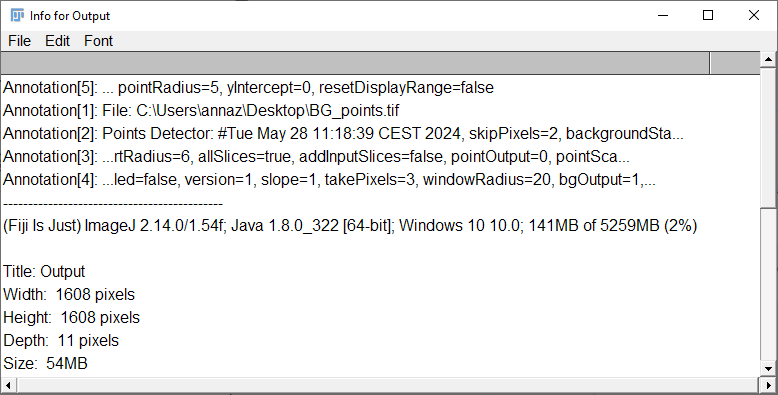The height and width of the screenshot is (395, 778).
Task: Click the vertical scrollbar thumb
Action: pyautogui.click(x=769, y=137)
